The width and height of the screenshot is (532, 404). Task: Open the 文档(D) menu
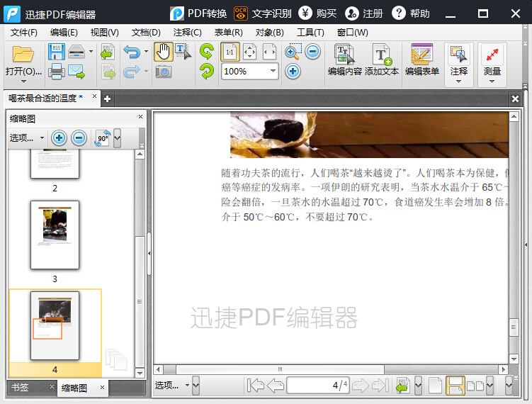146,32
